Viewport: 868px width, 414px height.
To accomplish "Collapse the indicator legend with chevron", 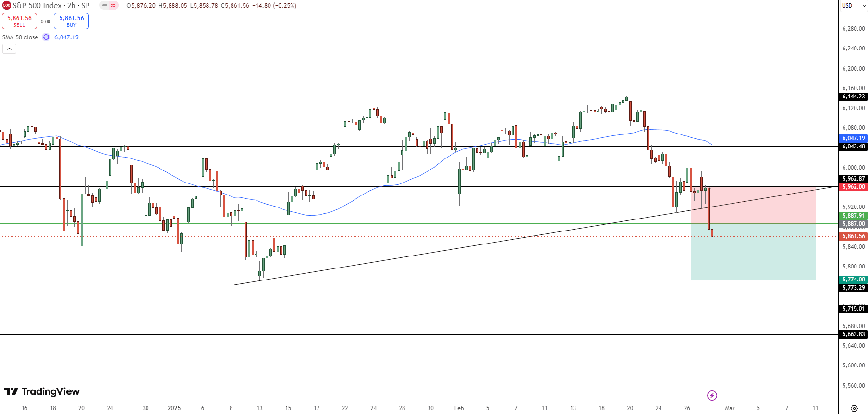I will [x=9, y=49].
